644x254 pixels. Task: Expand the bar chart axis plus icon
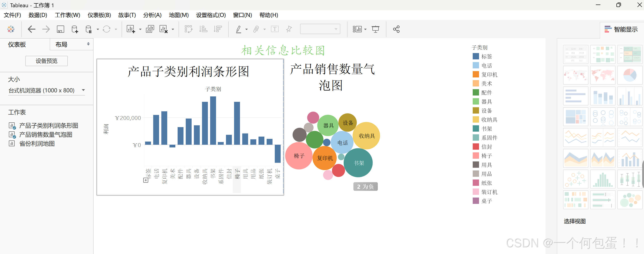click(x=146, y=180)
